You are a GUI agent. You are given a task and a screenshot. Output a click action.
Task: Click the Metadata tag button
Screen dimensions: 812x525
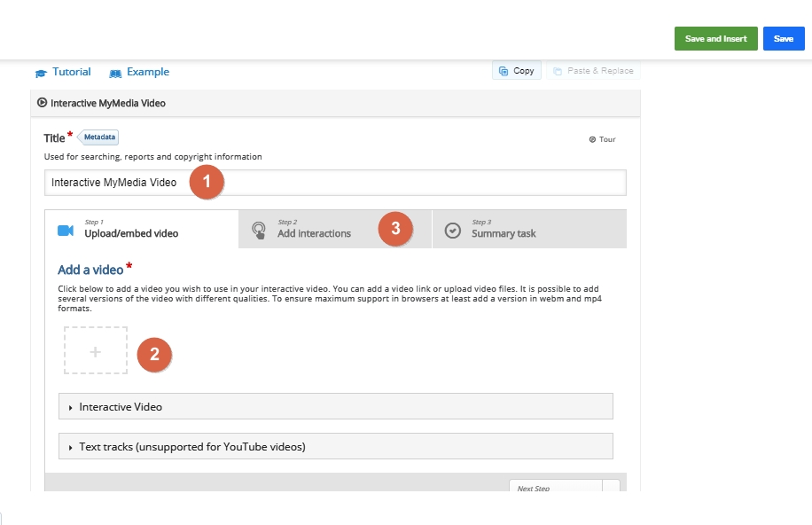click(x=98, y=137)
